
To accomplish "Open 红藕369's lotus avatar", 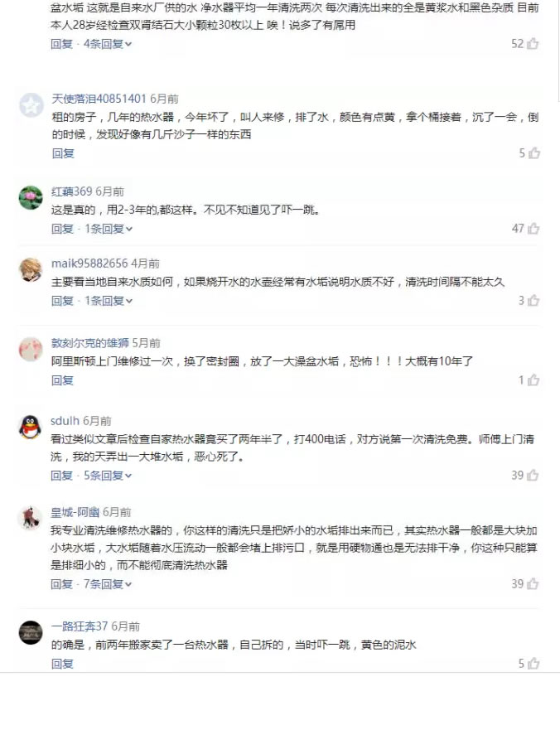I will pos(31,197).
